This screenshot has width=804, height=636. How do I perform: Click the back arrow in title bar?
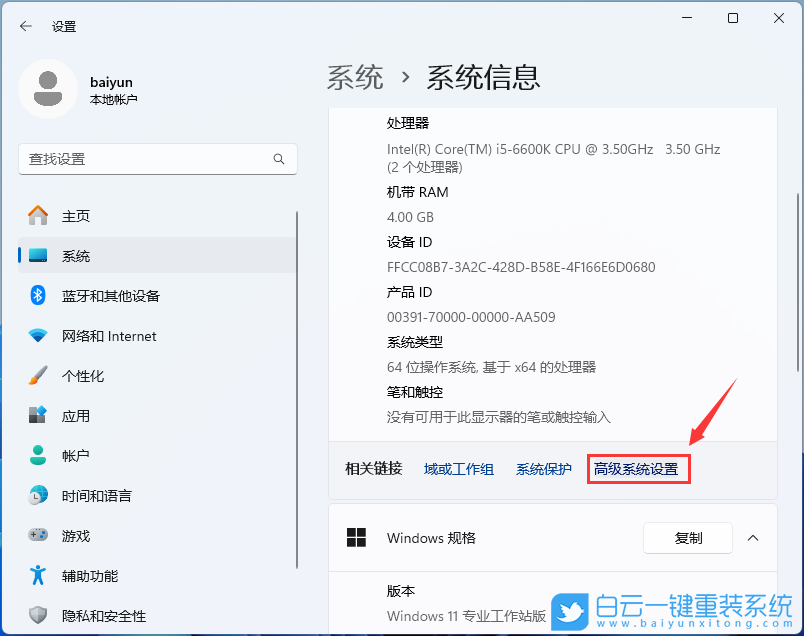[x=26, y=26]
